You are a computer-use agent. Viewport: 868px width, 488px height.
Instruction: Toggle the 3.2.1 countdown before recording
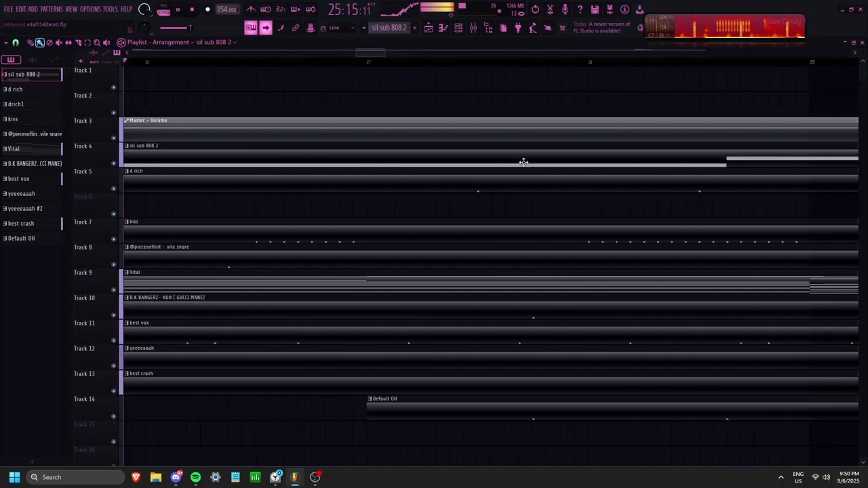point(281,9)
